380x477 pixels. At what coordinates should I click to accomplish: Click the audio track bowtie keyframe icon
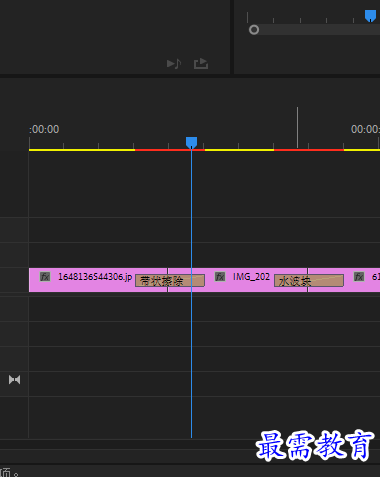14,380
